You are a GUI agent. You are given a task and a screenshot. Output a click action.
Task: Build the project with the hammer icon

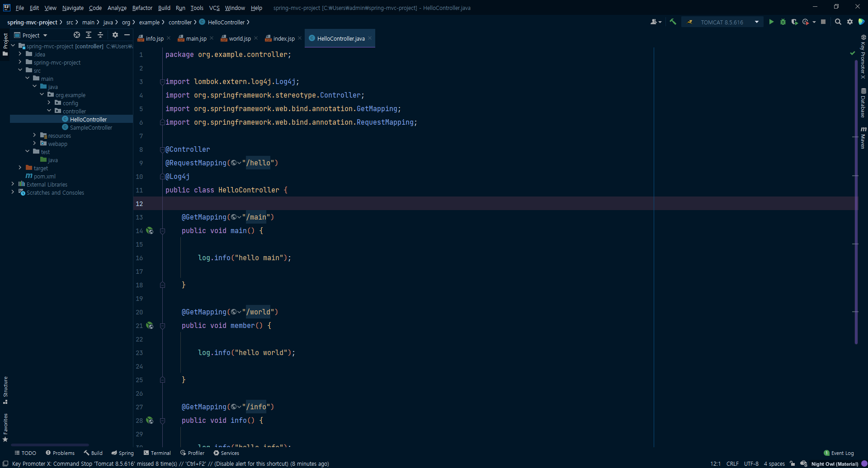point(673,22)
